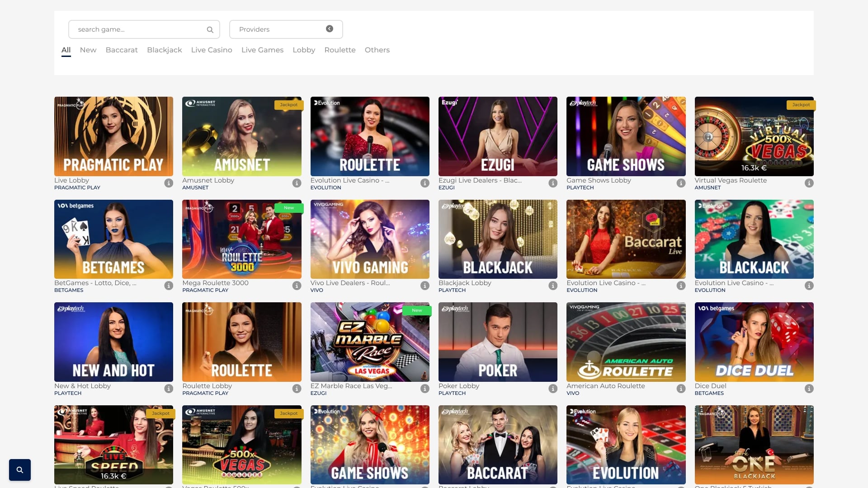Viewport: 868px width, 488px height.
Task: Switch to the Blackjack category tab
Action: [164, 50]
